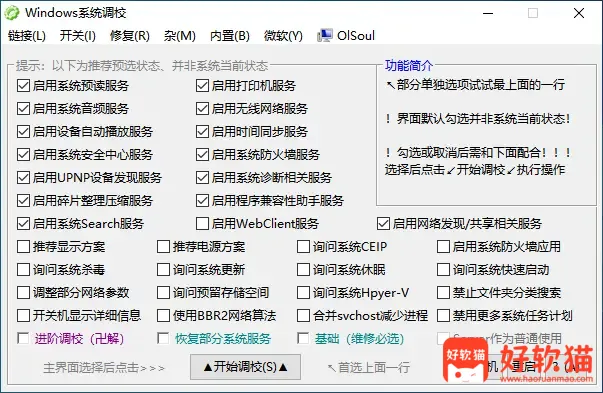603x393 pixels.
Task: Check 推荐显示方案
Action: coord(23,246)
